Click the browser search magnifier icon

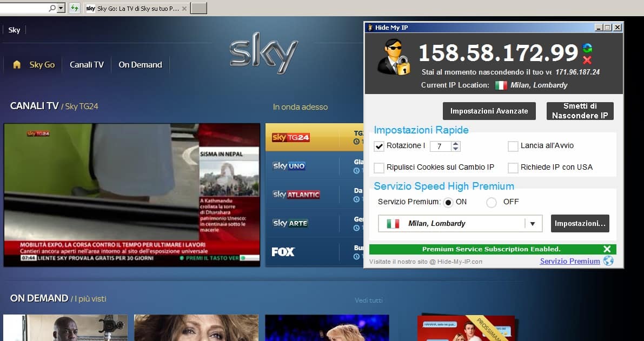coord(52,8)
